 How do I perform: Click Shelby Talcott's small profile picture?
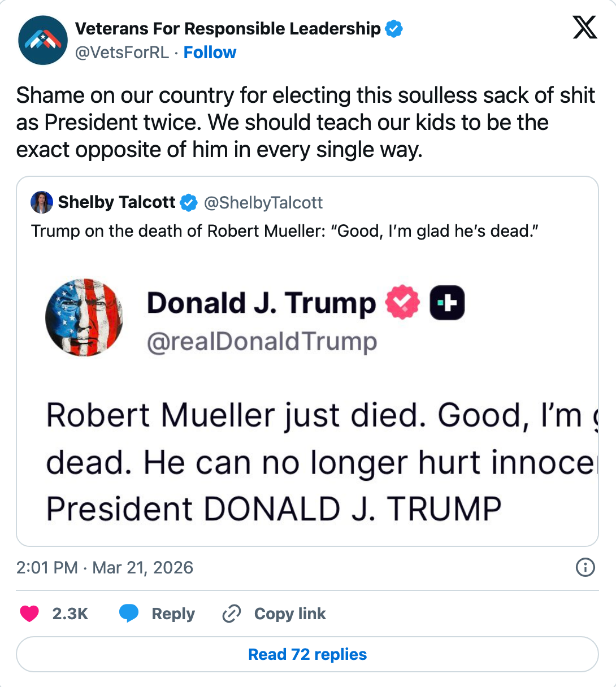(x=42, y=202)
